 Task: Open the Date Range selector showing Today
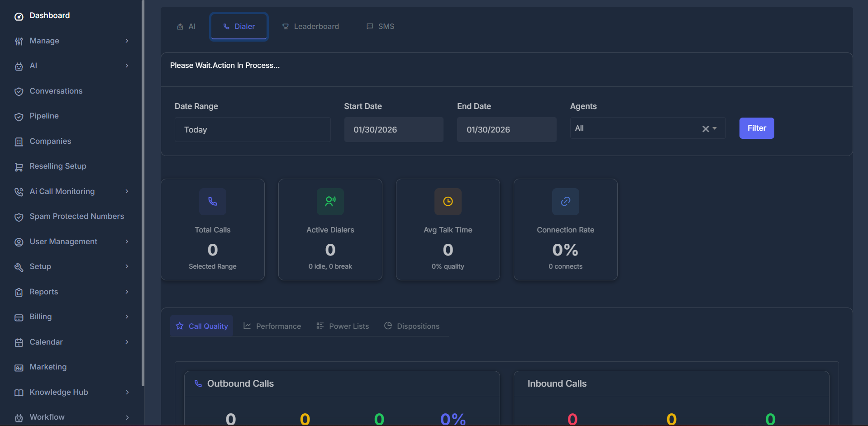(253, 129)
